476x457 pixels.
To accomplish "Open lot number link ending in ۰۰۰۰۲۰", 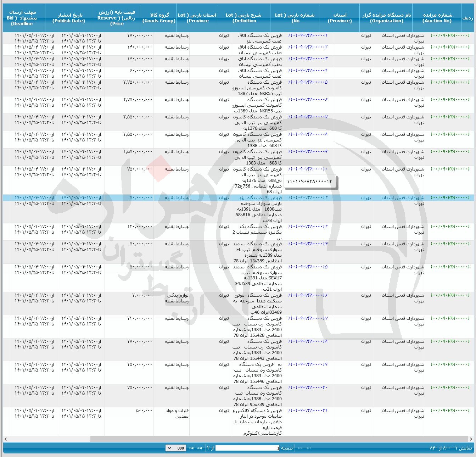I will [x=308, y=388].
